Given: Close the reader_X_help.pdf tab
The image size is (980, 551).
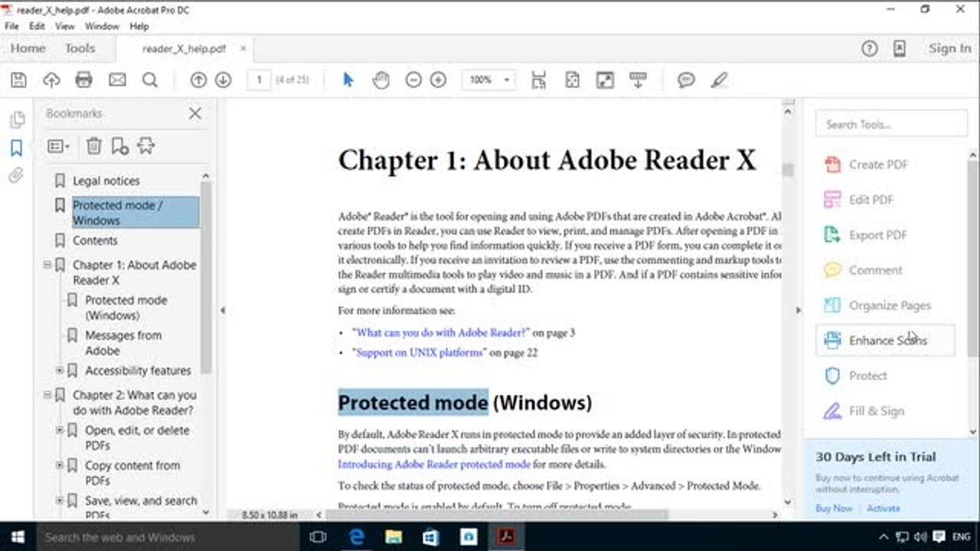Looking at the screenshot, I should click(x=243, y=48).
